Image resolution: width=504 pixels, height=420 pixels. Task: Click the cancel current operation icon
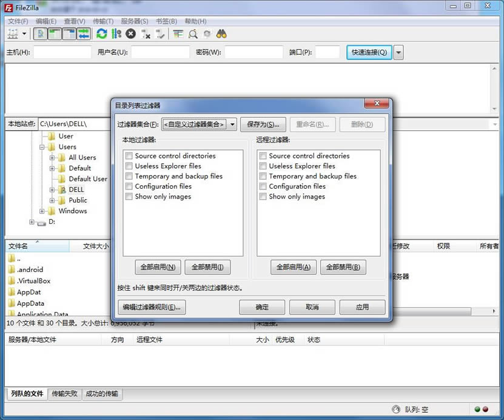pyautogui.click(x=131, y=34)
